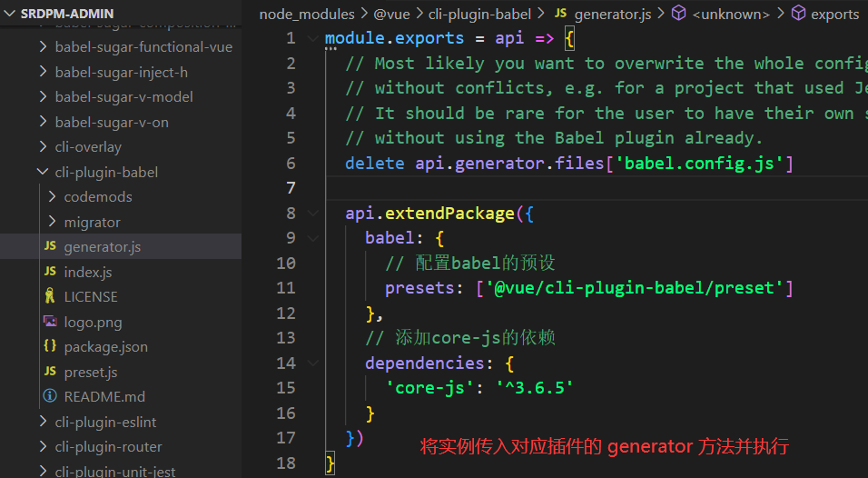Screen dimensions: 868x478
Task: Click the JS icon beside preset.js
Action: [x=50, y=371]
